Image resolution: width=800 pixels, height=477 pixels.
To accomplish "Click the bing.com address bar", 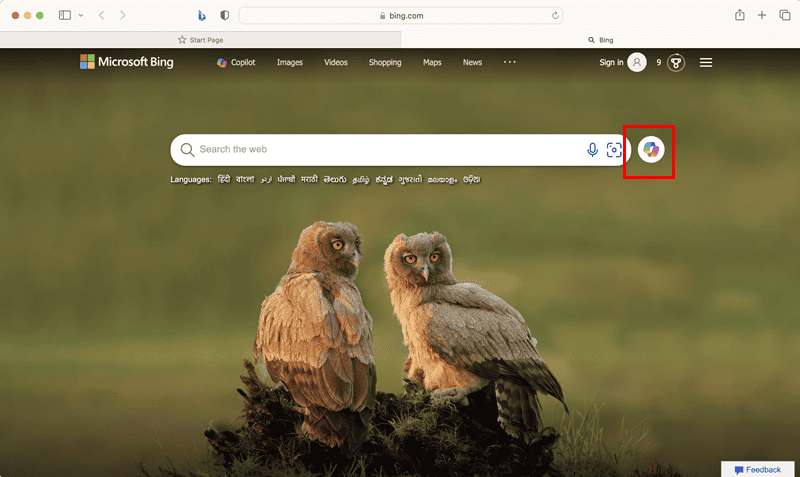I will [401, 16].
